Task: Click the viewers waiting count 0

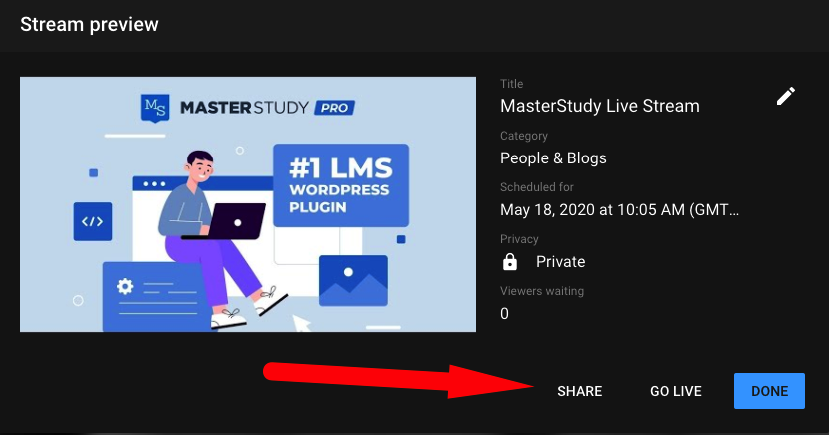Action: click(504, 314)
